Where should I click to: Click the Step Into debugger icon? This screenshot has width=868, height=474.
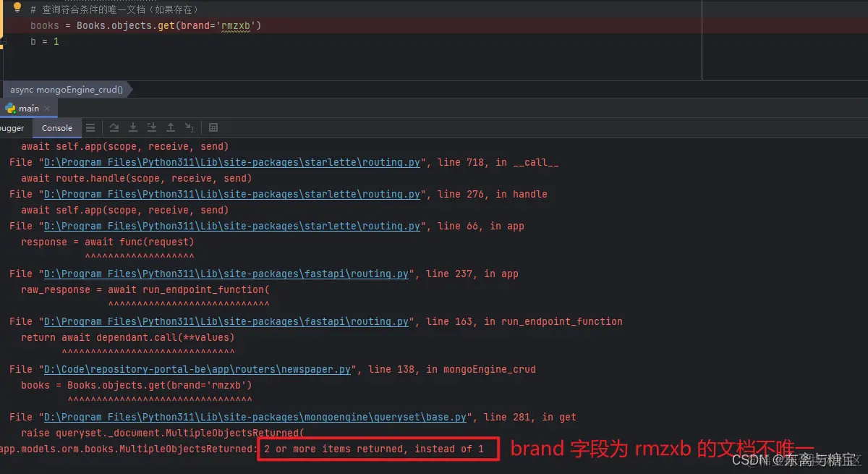(133, 127)
